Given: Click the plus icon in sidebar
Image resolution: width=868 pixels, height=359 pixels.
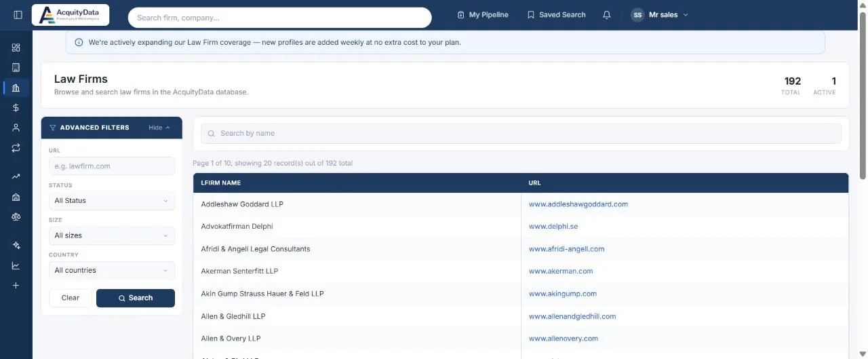Looking at the screenshot, I should [x=16, y=286].
